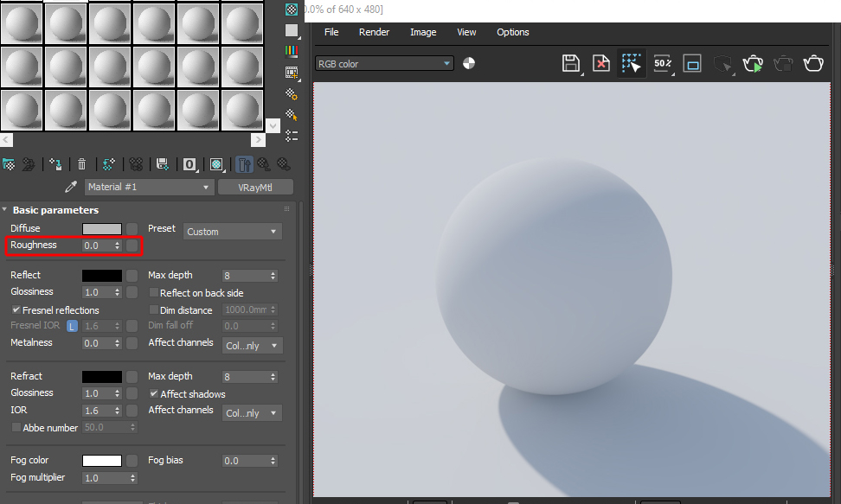The image size is (841, 504).
Task: Uncheck Affect shadows
Action: coord(154,393)
